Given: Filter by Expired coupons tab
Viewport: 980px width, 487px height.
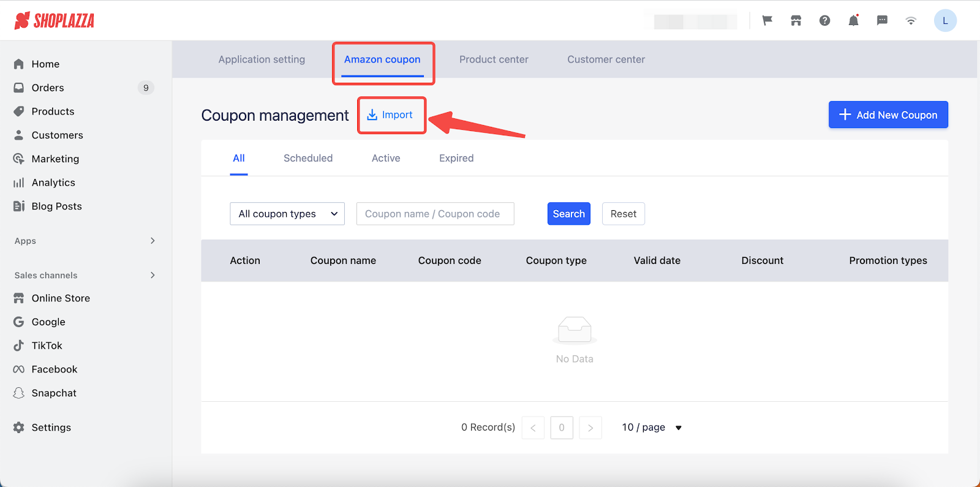Looking at the screenshot, I should pos(456,158).
